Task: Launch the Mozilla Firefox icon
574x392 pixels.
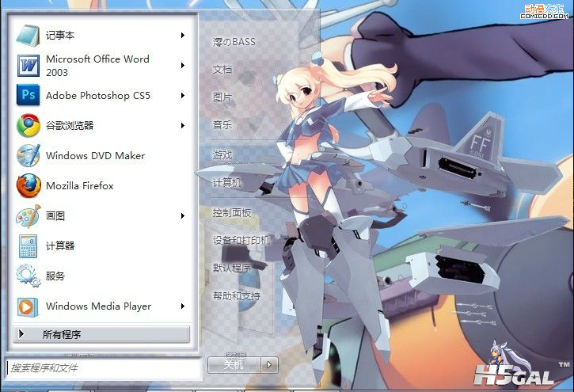Action: coord(29,185)
